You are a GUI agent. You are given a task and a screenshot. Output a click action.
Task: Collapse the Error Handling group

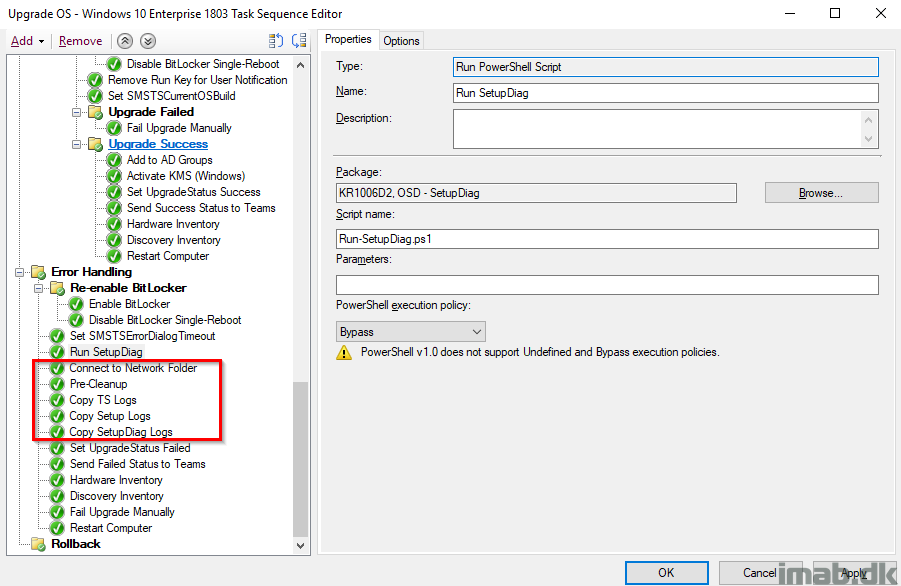[20, 272]
